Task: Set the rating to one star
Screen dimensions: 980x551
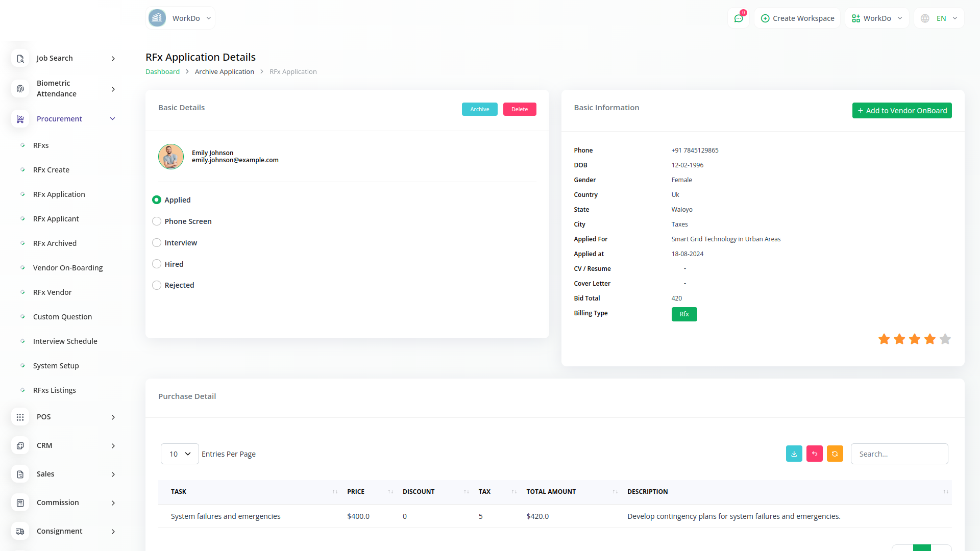Action: click(x=884, y=339)
